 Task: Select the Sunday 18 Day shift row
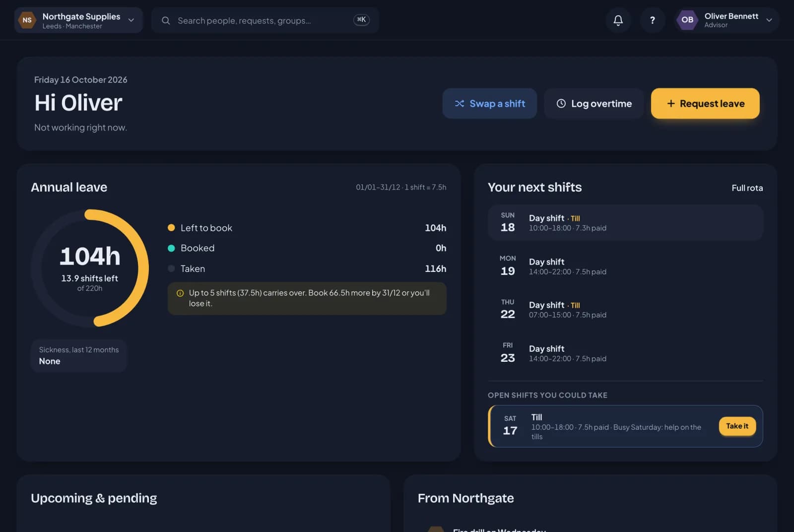[625, 222]
